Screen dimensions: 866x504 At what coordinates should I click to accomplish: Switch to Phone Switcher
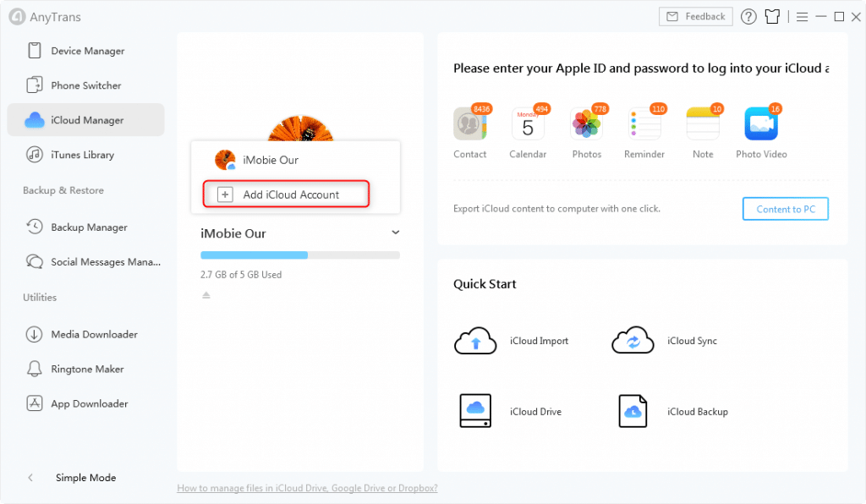[x=85, y=85]
